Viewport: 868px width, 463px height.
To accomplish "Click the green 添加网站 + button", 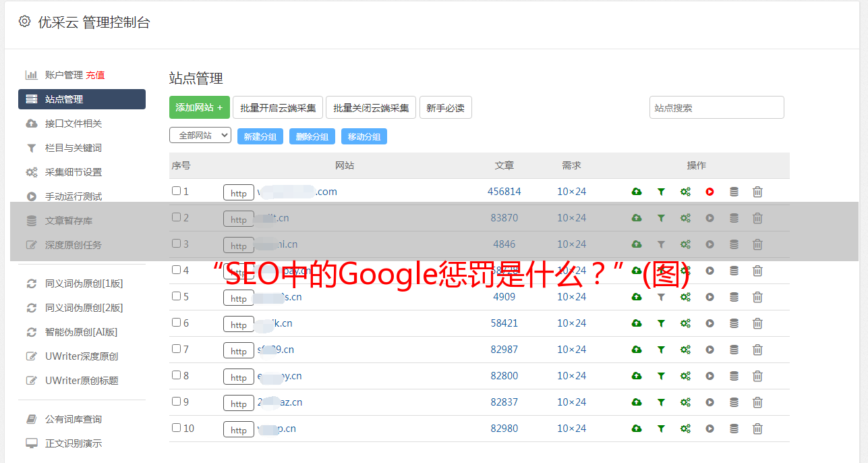I will 200,107.
